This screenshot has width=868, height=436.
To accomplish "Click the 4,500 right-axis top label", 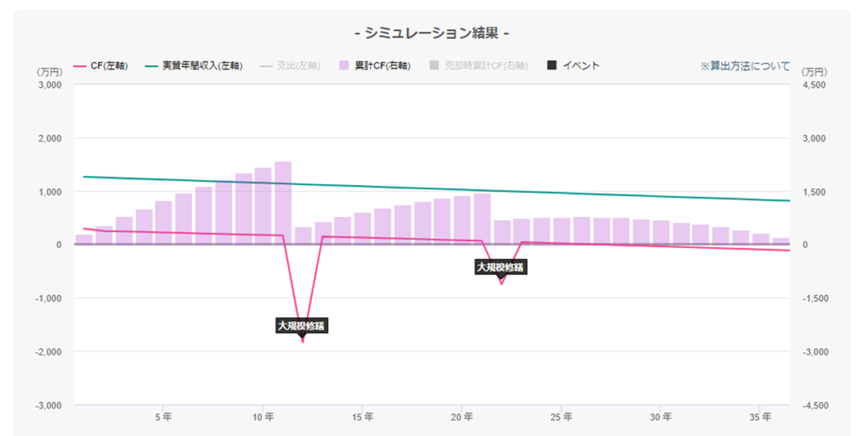I will click(x=812, y=85).
